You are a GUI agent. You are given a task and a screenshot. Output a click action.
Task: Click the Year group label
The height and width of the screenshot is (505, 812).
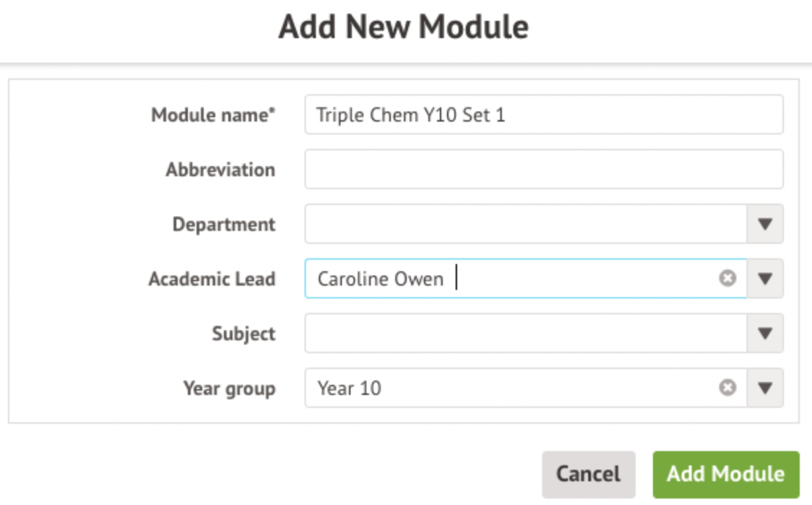[229, 388]
